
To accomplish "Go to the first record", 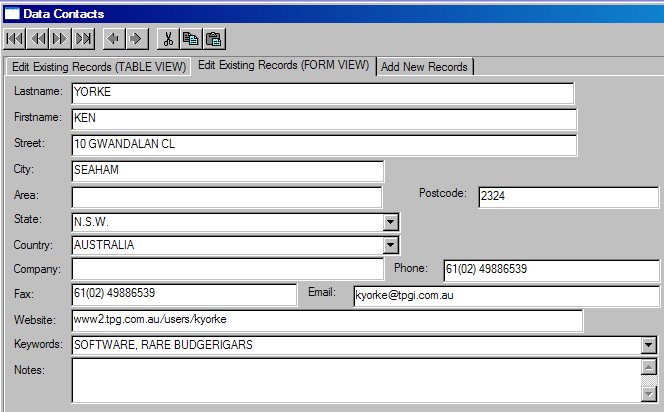I will point(15,39).
